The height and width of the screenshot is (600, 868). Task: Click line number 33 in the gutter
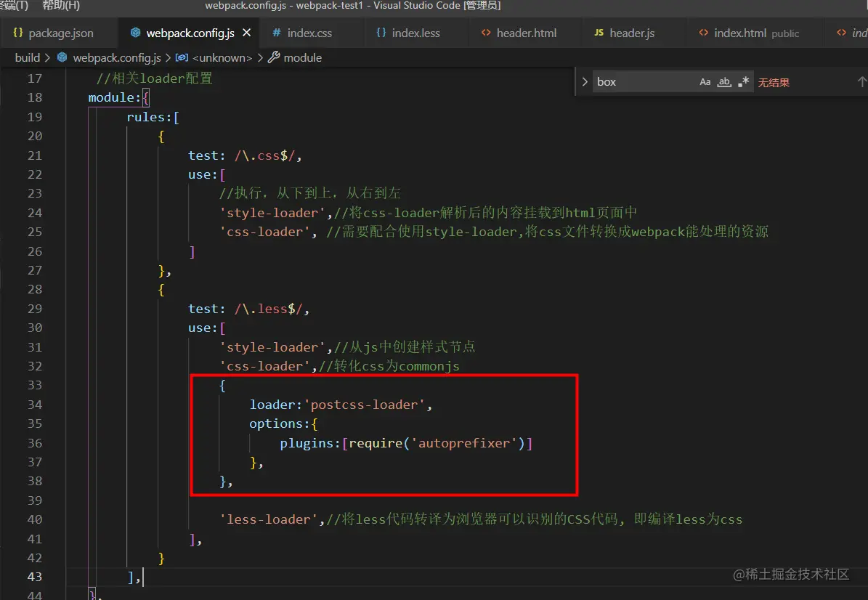click(35, 385)
